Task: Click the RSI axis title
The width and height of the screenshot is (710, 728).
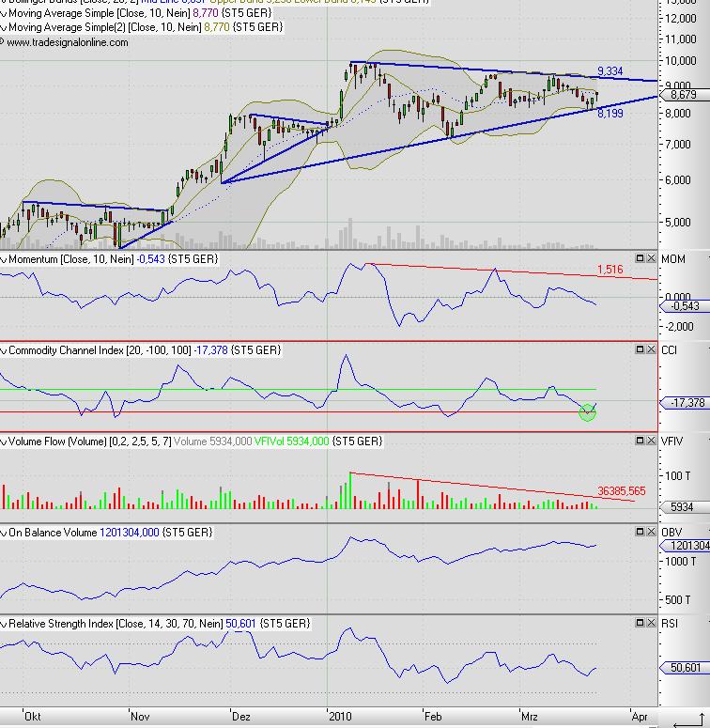Action: tap(670, 623)
